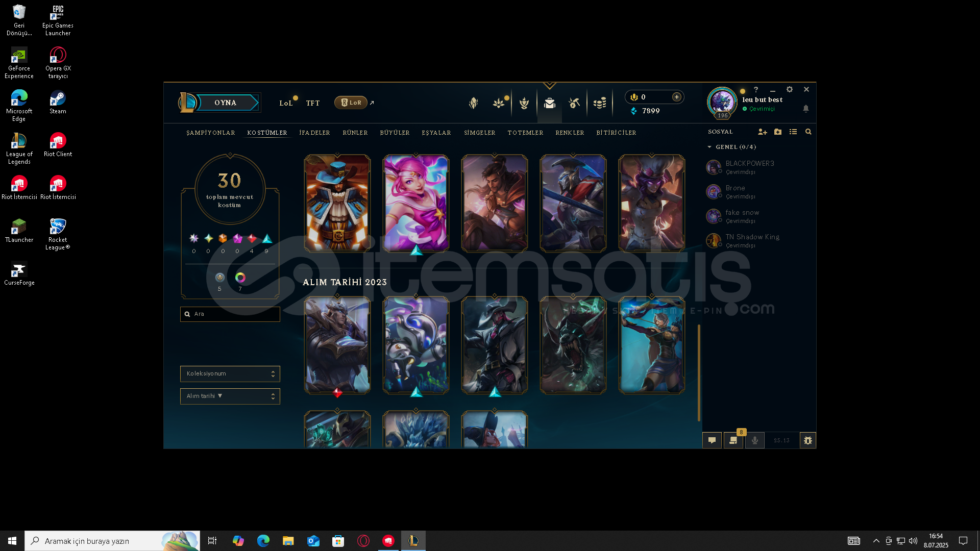Open the volume icon in system tray
Screen dimensions: 980x551
(x=913, y=541)
